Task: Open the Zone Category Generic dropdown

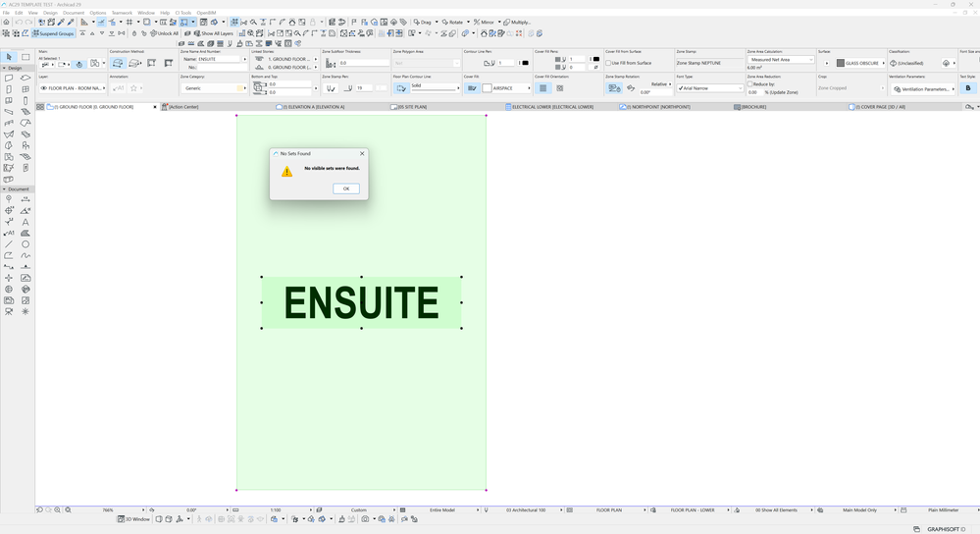Action: 214,88
